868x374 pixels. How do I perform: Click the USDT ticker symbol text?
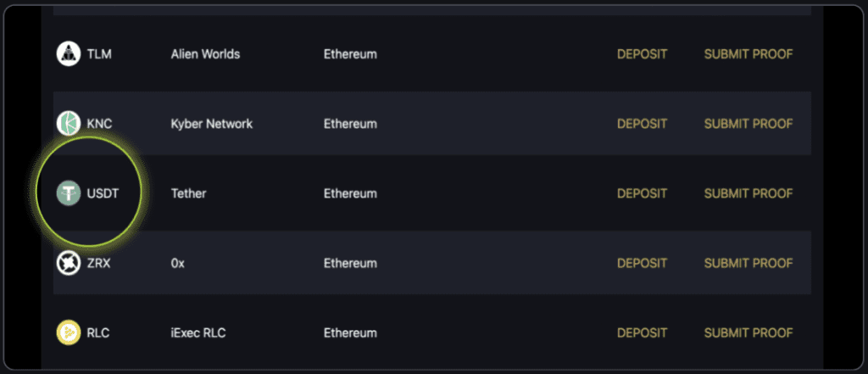point(103,193)
